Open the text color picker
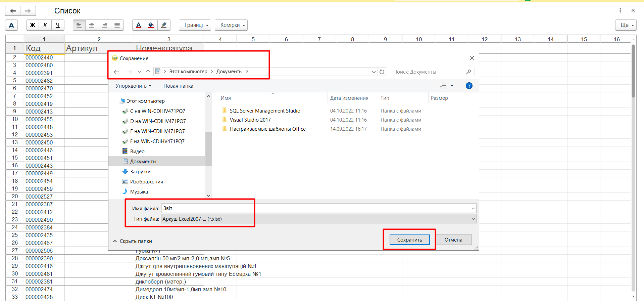The width and height of the screenshot is (644, 301). click(x=139, y=25)
